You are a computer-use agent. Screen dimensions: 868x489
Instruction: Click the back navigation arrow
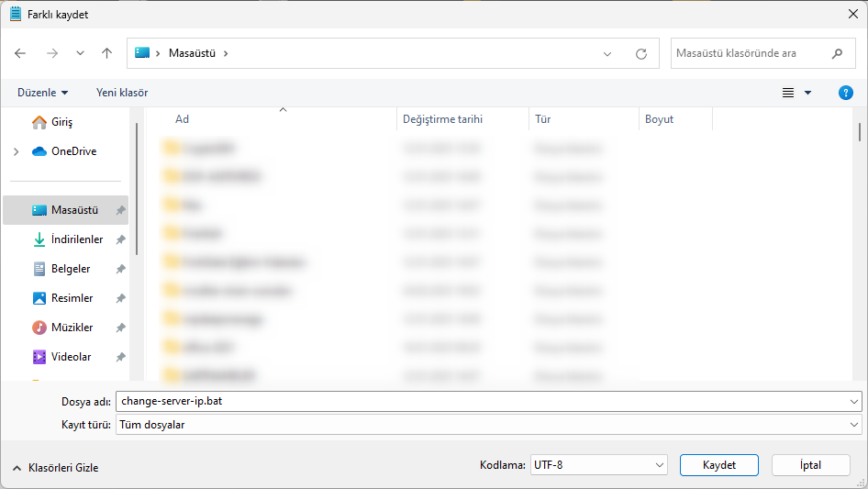[20, 53]
